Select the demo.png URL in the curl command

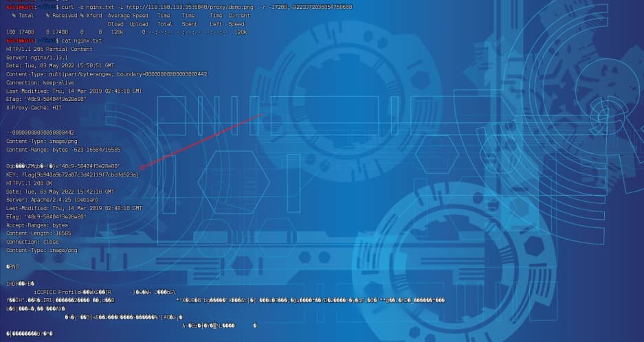tap(189, 7)
